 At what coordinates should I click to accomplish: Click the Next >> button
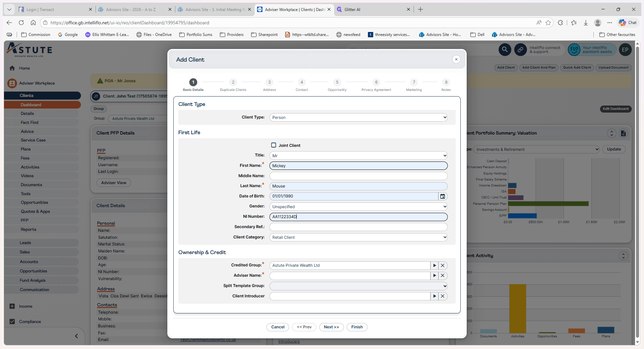331,327
